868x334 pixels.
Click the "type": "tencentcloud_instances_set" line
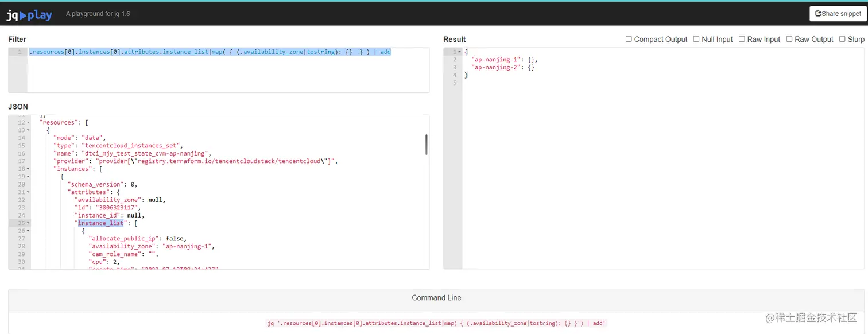(118, 146)
